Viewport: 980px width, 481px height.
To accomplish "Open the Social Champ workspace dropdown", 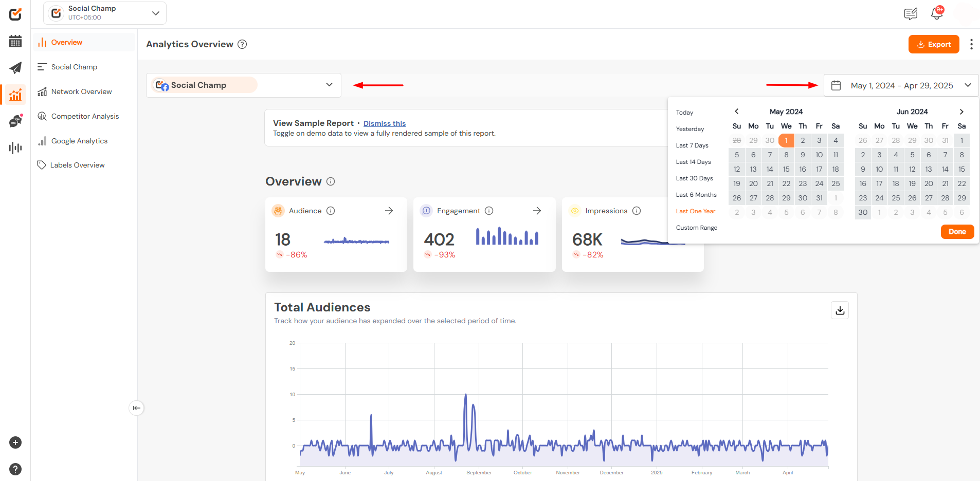I will pos(105,13).
